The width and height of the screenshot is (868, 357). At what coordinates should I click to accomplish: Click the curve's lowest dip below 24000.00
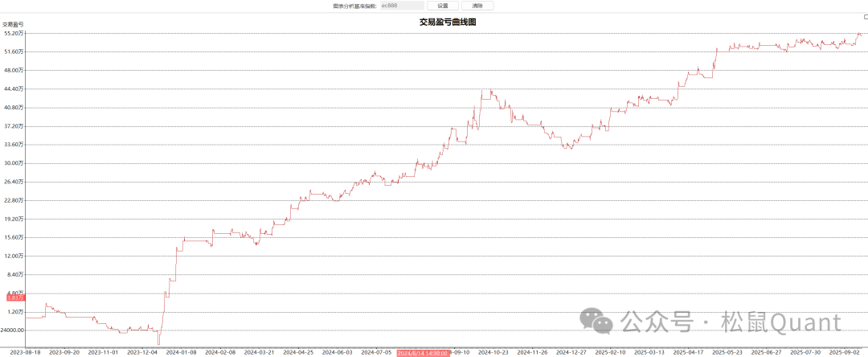pos(158,345)
